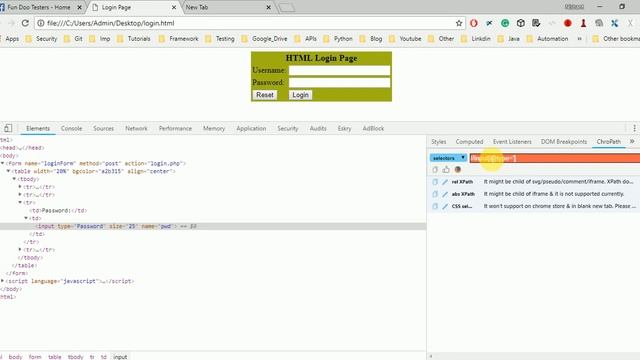
Task: Open the DOM Breakpoints sidebar tab
Action: [x=564, y=142]
